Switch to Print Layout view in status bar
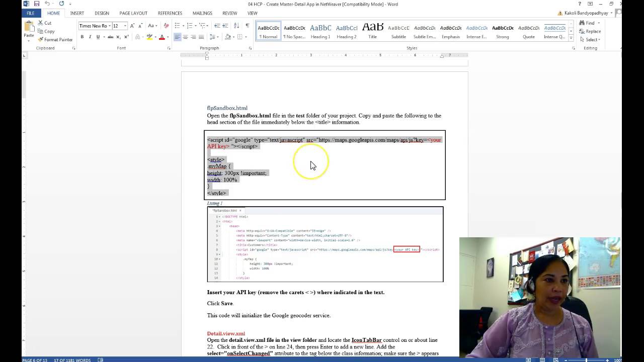644x362 pixels. coord(541,360)
